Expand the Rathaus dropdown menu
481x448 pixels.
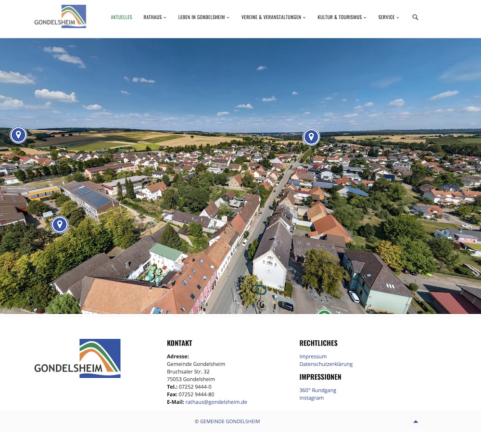[x=154, y=17]
